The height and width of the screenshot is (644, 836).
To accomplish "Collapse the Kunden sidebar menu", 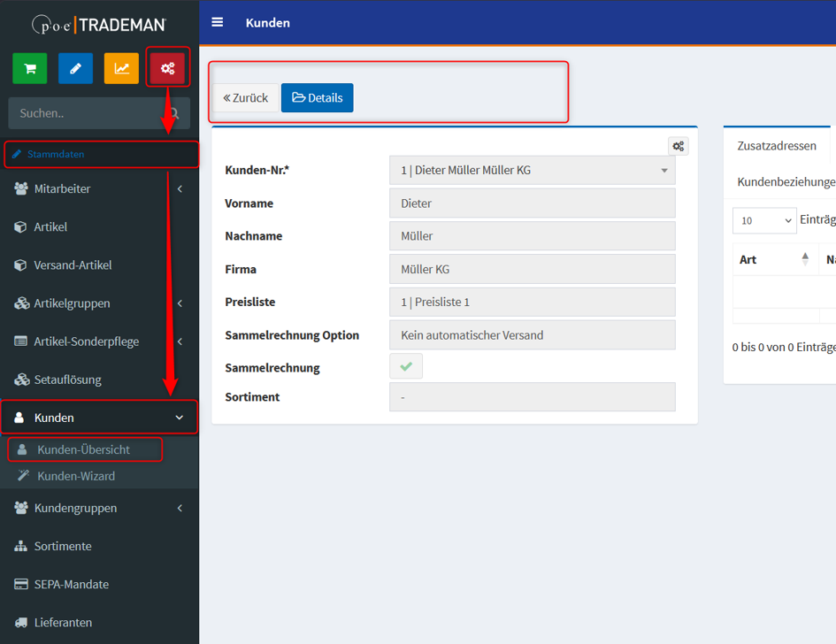I will click(99, 418).
